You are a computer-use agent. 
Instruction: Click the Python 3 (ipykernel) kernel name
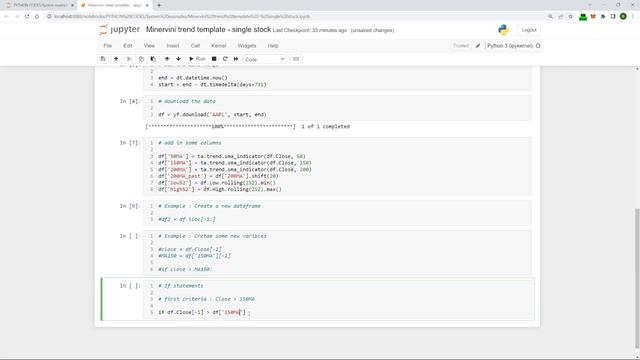510,46
